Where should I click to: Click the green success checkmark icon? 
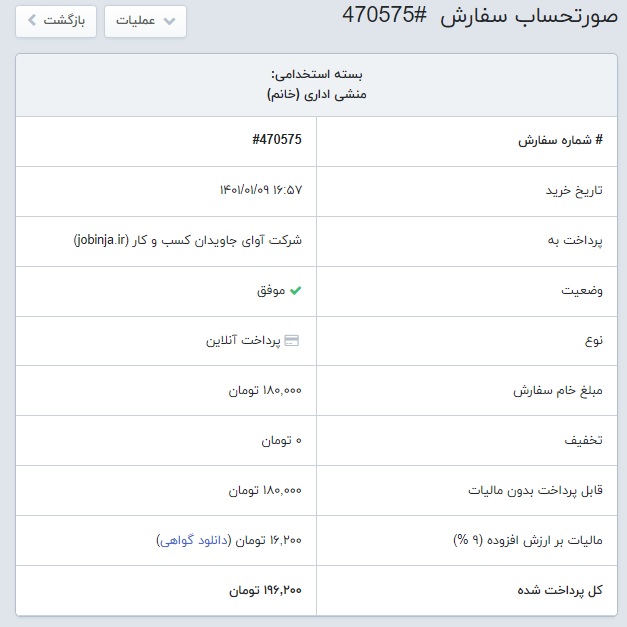[295, 291]
